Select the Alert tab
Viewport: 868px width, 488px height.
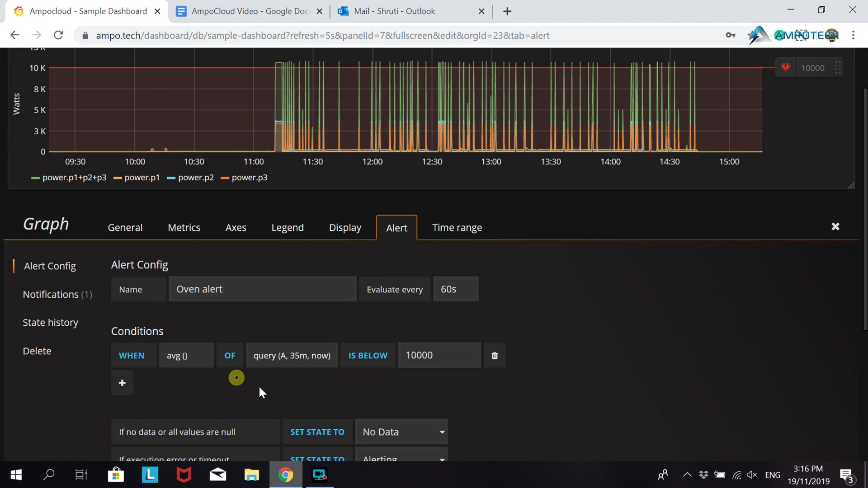pyautogui.click(x=396, y=228)
